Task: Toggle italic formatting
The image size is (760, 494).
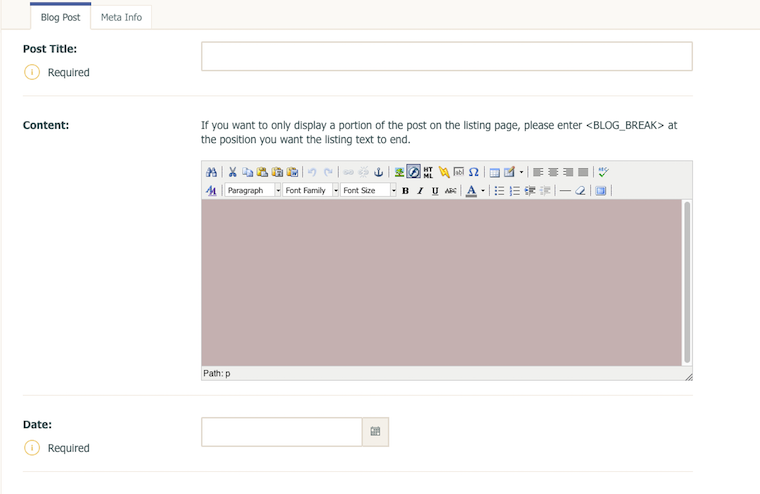Action: coord(420,191)
